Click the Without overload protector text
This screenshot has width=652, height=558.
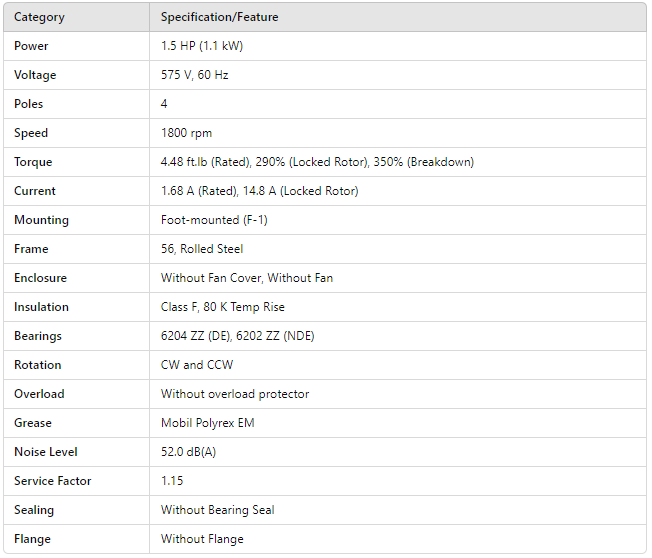235,394
